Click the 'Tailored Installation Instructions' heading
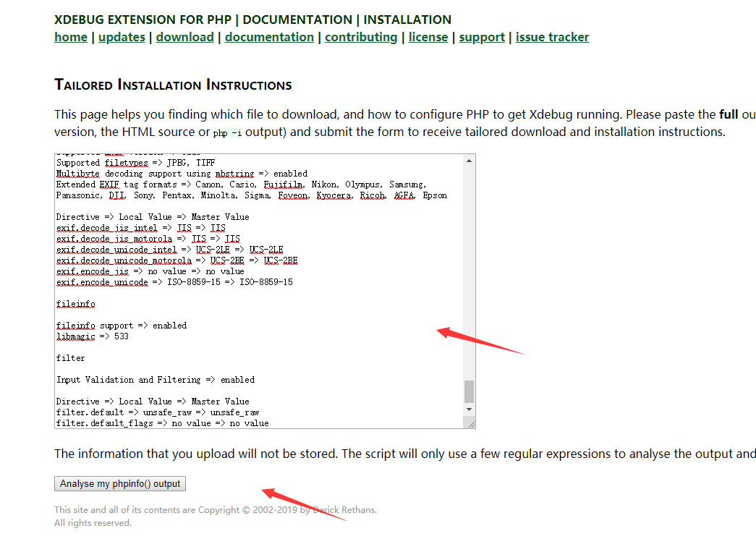The width and height of the screenshot is (756, 552). pyautogui.click(x=173, y=85)
